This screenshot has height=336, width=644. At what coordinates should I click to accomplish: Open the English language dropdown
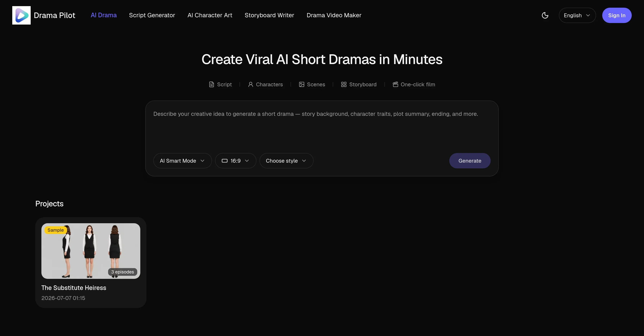577,15
